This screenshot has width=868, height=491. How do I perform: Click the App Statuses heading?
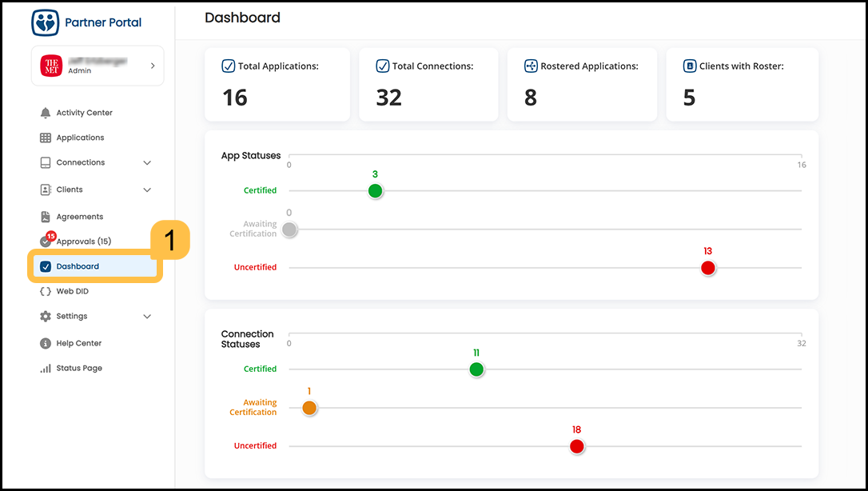point(251,156)
